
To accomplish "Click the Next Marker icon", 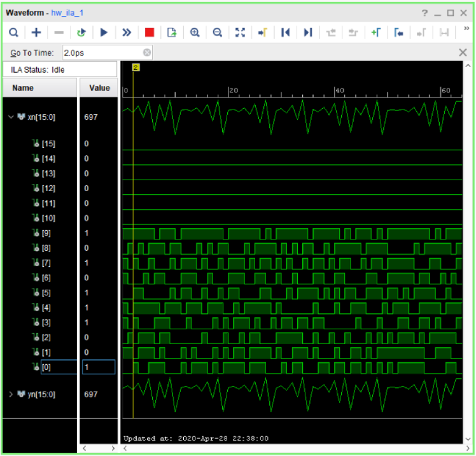I will pyautogui.click(x=421, y=32).
